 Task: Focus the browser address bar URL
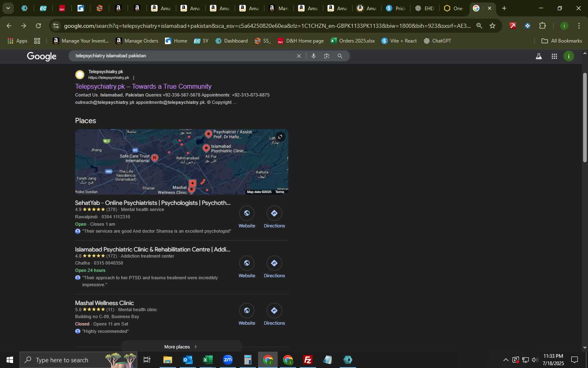[x=267, y=26]
